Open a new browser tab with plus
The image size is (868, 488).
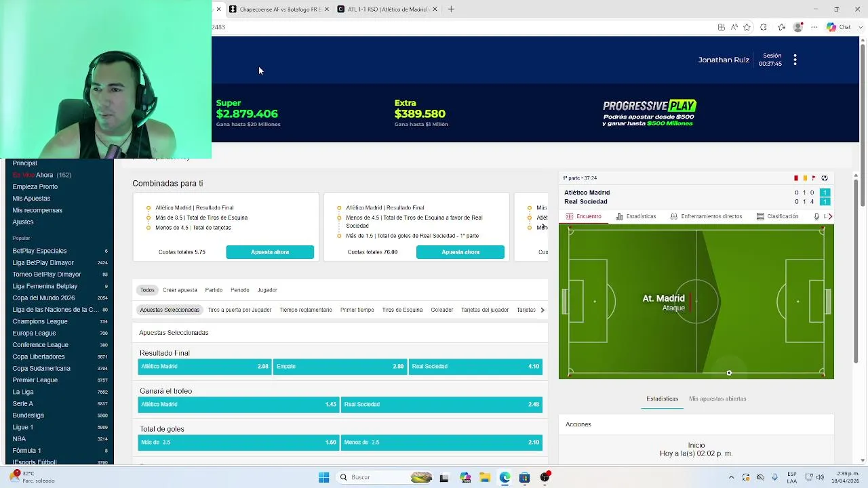451,9
